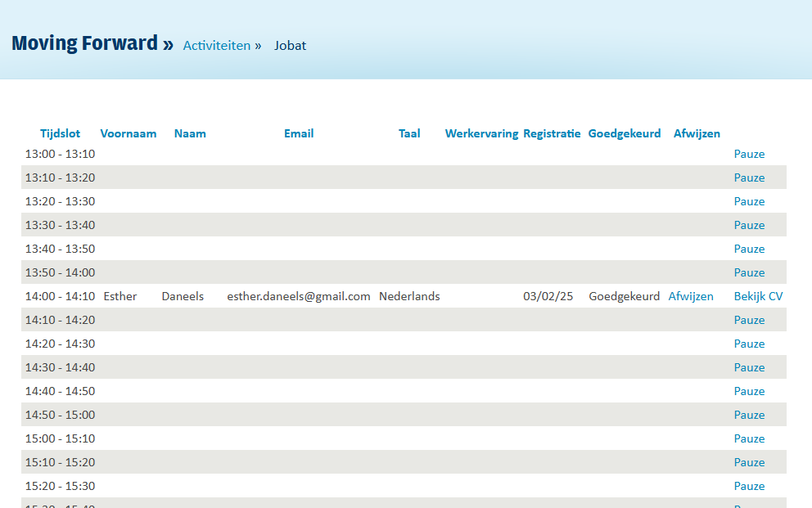The height and width of the screenshot is (508, 812).
Task: Click Pauze for the 14:10 - 14:20 slot
Action: (749, 320)
